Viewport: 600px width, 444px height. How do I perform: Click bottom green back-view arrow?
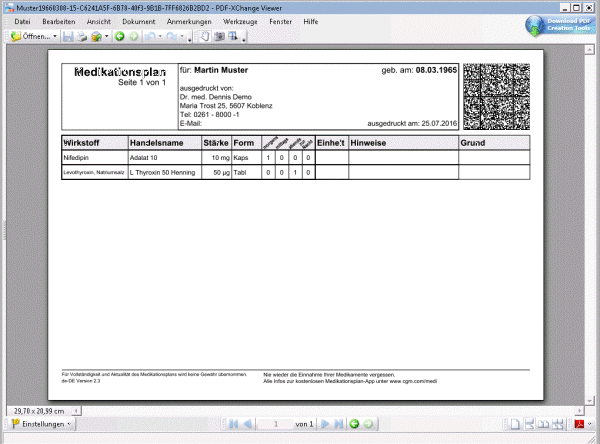click(x=354, y=424)
